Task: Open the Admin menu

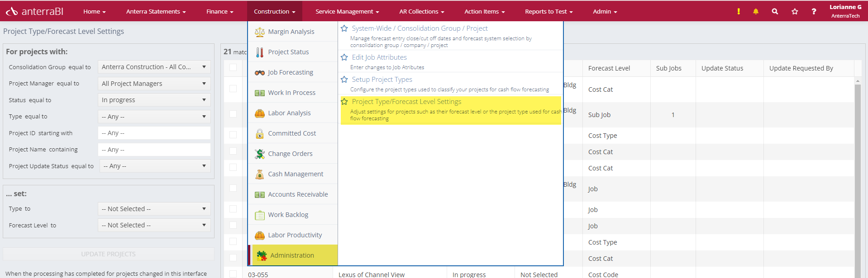Action: pos(605,11)
